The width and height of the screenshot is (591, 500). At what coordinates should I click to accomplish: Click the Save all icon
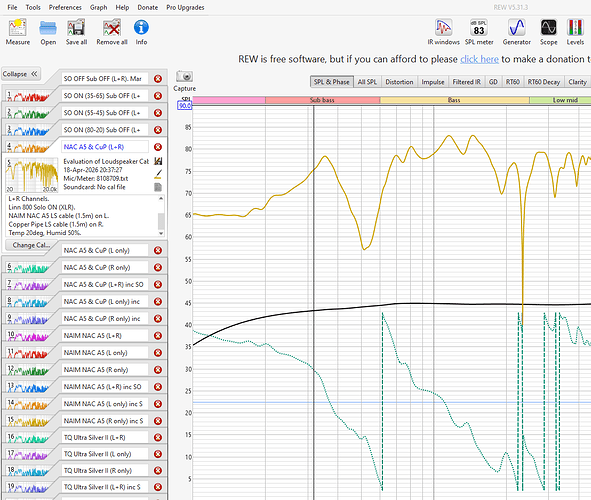(x=76, y=32)
